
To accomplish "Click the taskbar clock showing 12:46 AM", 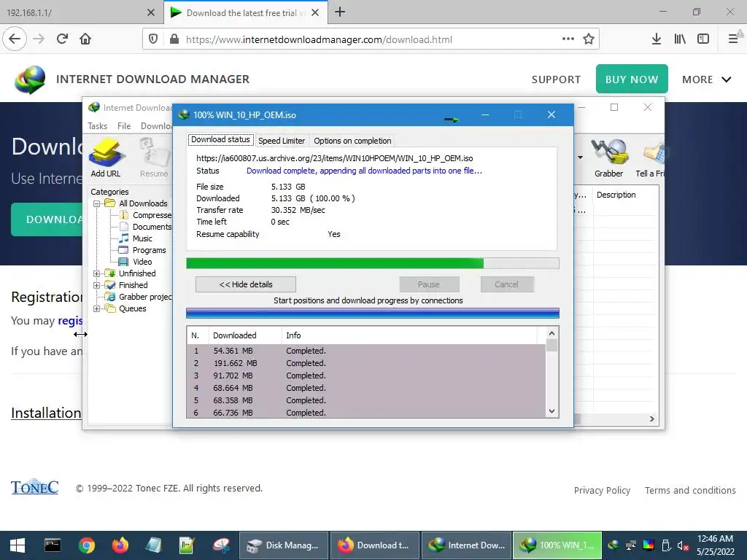I will tap(715, 545).
